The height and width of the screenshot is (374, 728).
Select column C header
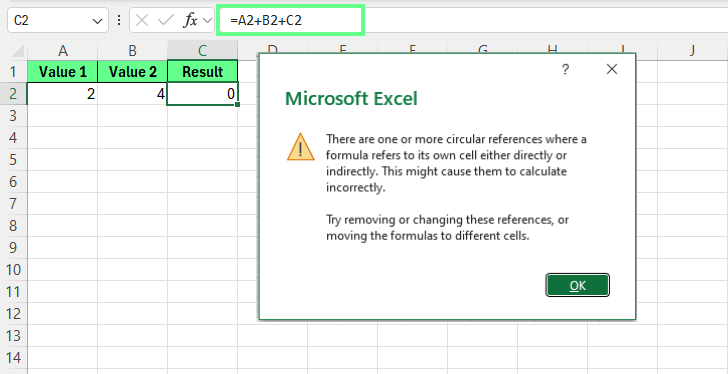[x=202, y=51]
